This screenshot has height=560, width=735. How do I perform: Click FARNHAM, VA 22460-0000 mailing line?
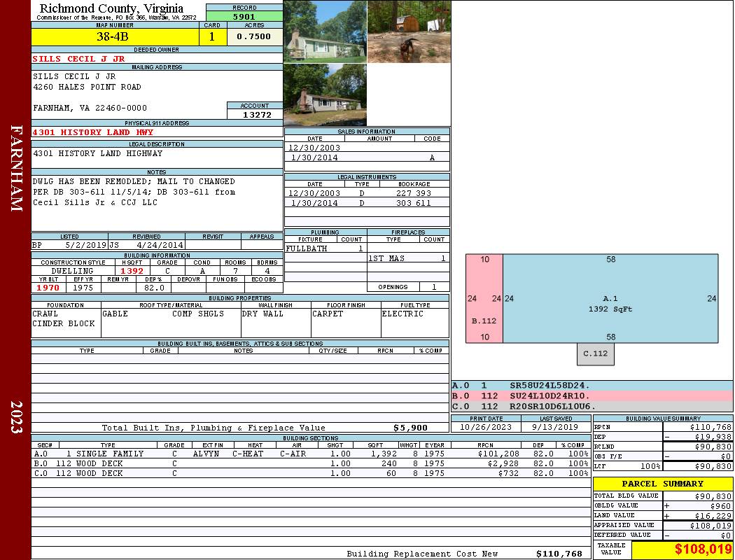[90, 108]
